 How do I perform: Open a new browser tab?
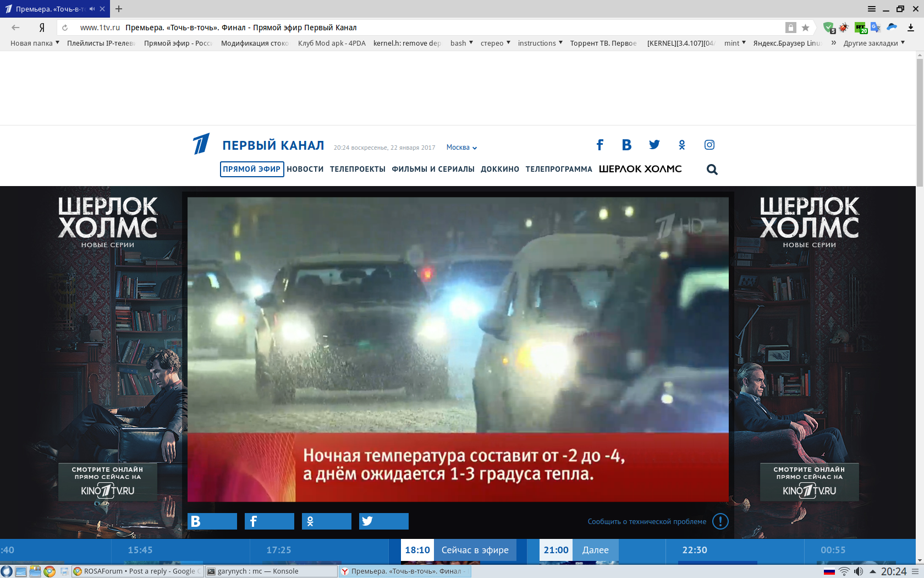119,9
